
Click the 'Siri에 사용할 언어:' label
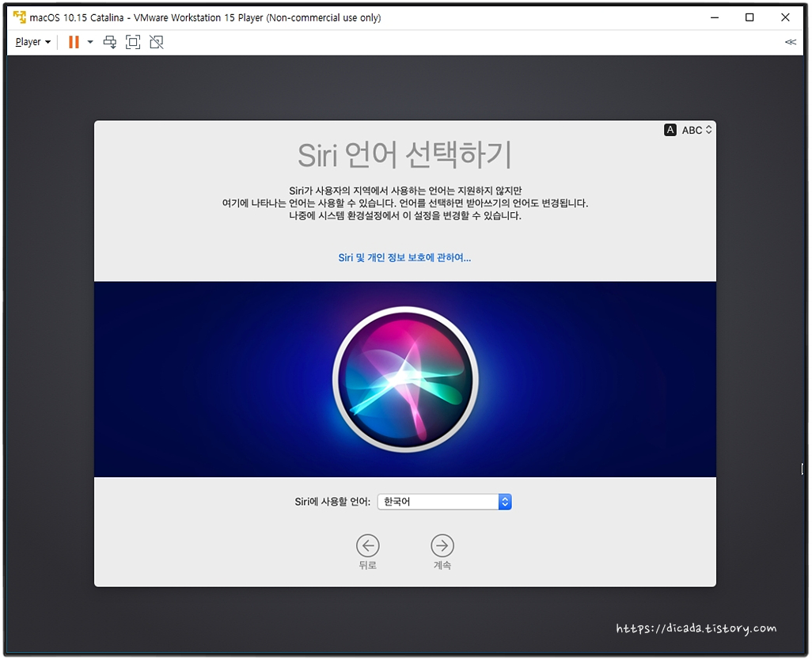click(x=332, y=502)
